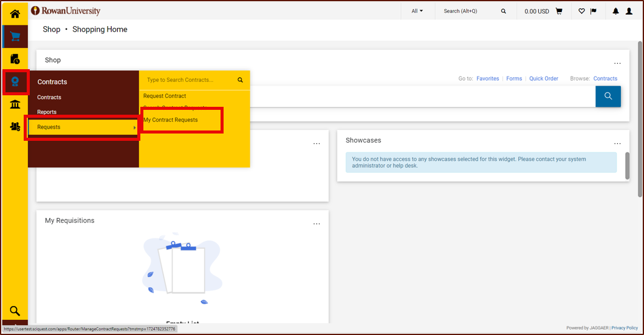
Task: Follow the Forms link
Action: pos(514,78)
